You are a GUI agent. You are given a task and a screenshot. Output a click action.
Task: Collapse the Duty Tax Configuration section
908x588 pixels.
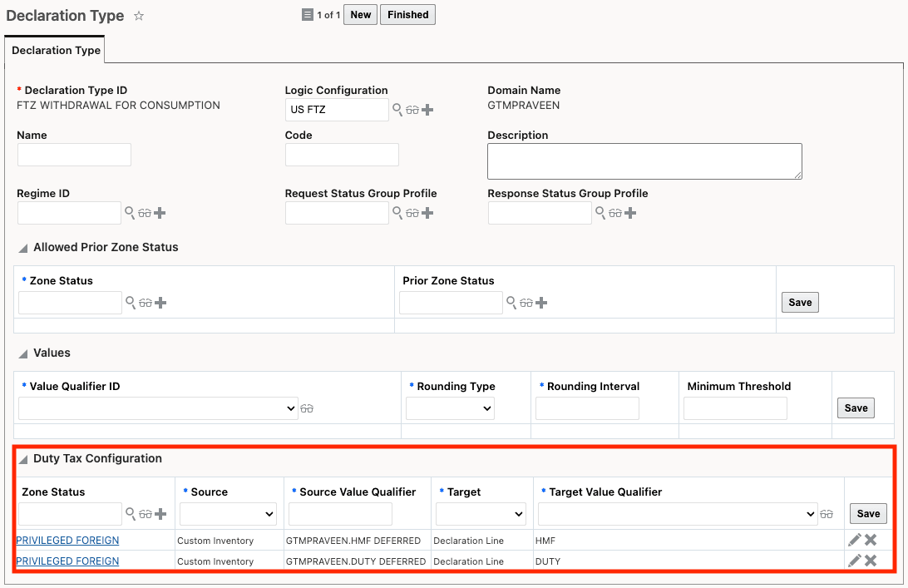click(x=23, y=459)
